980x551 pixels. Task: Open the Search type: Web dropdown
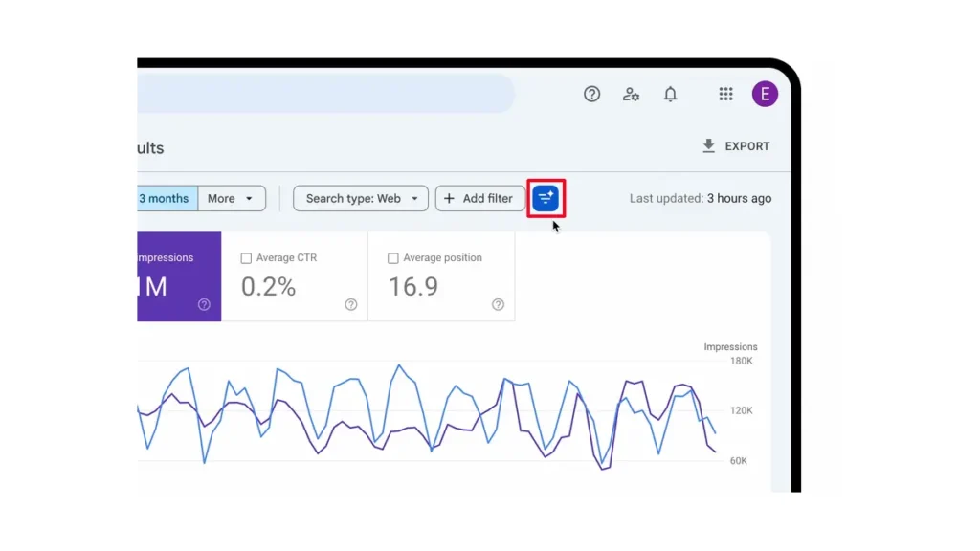click(x=361, y=199)
